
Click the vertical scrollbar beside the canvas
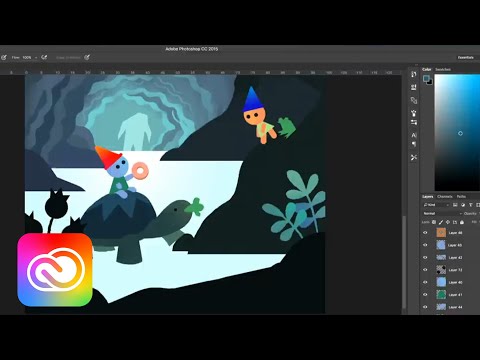tap(404, 263)
